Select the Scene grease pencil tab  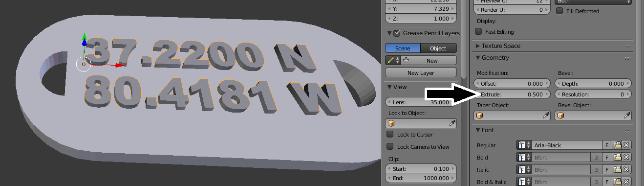pos(403,48)
